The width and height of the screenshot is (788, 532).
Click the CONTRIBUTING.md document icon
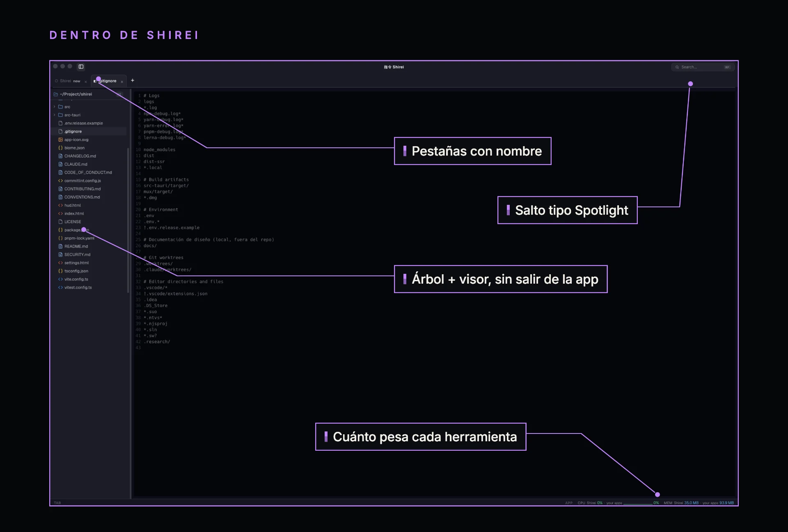(x=60, y=189)
